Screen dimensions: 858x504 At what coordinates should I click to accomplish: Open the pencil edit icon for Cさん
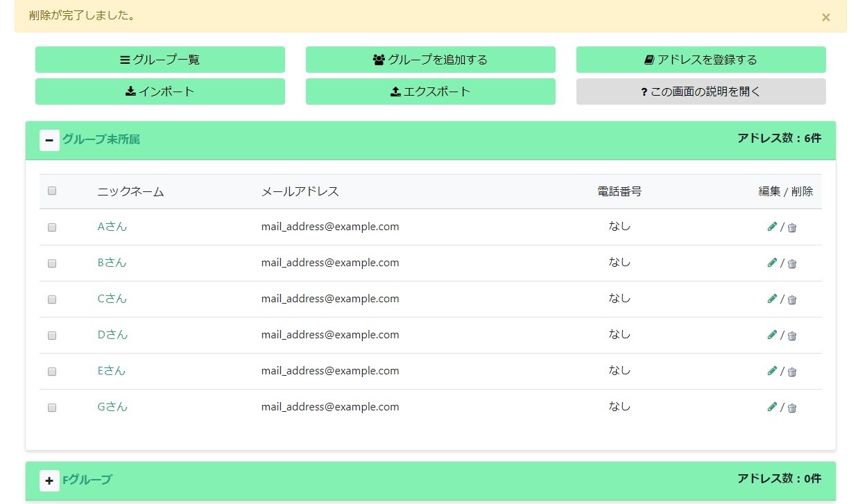click(x=772, y=299)
